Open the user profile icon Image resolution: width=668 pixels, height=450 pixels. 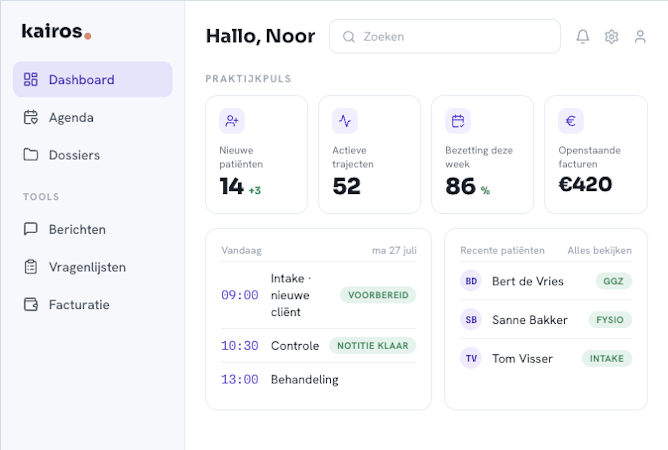640,37
